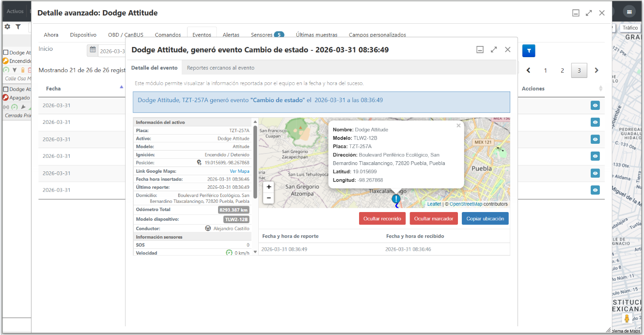Click the Inicio date input field
Viewport: 644px width, 335px height.
point(111,51)
